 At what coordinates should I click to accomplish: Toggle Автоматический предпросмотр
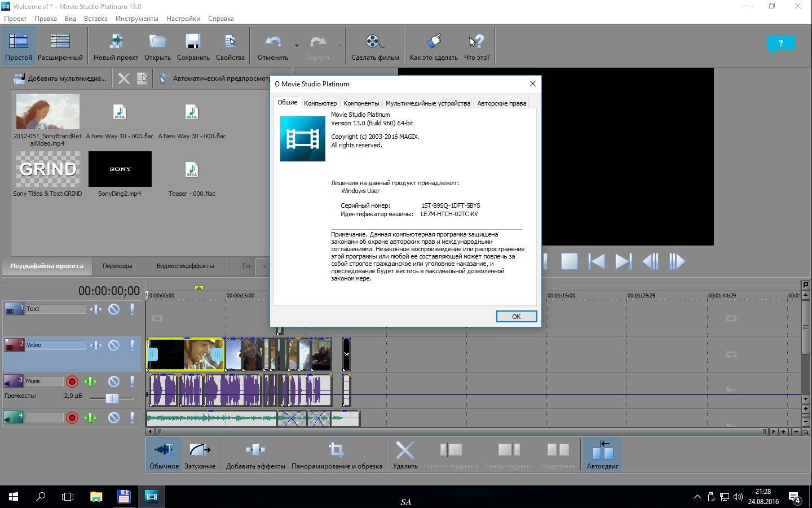pos(214,78)
